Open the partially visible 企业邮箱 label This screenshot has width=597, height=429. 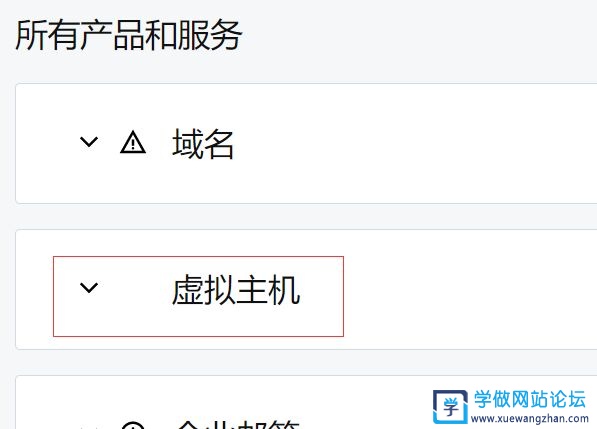coord(238,424)
